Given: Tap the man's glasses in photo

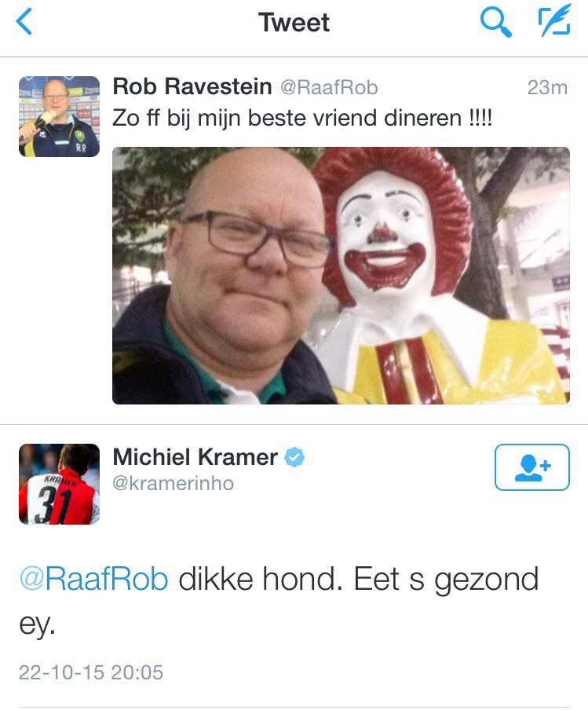Looking at the screenshot, I should 256,239.
